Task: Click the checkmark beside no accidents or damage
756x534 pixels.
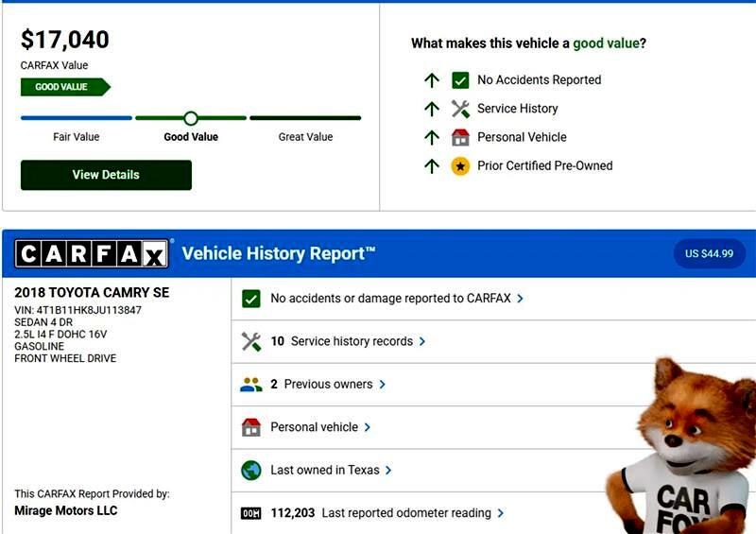Action: click(250, 299)
